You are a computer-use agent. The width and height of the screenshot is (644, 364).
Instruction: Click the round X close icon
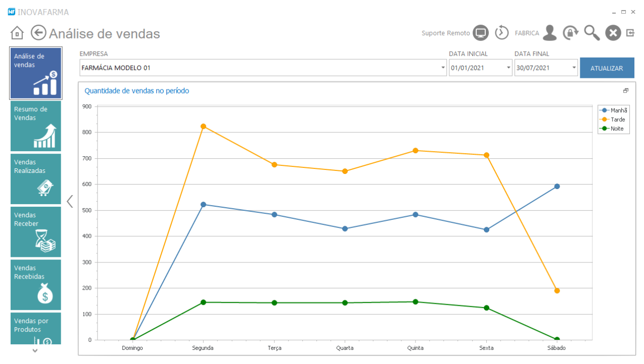click(x=613, y=33)
